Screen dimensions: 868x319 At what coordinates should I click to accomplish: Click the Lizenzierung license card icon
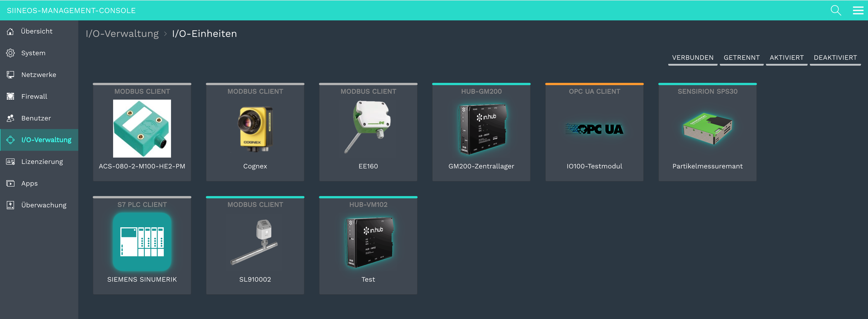point(10,161)
